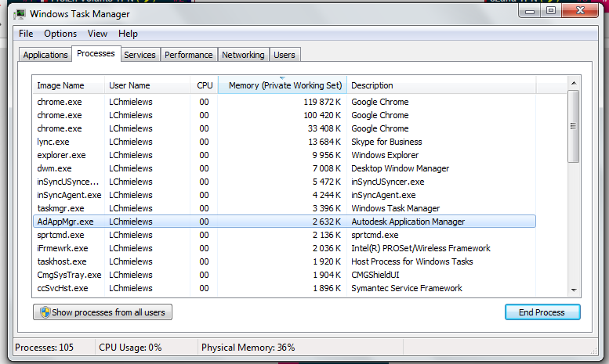Click the Windows Explorer description

tap(385, 155)
